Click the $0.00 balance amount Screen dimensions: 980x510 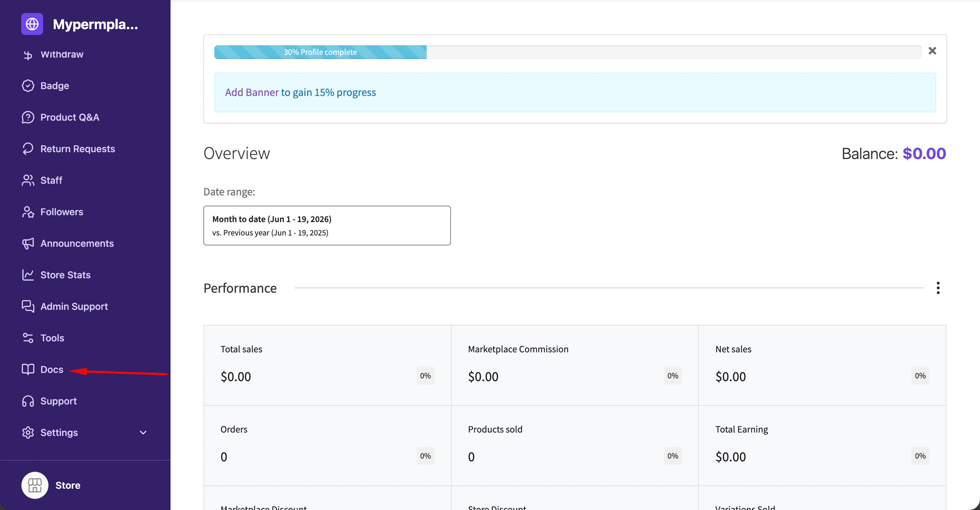[x=924, y=154]
